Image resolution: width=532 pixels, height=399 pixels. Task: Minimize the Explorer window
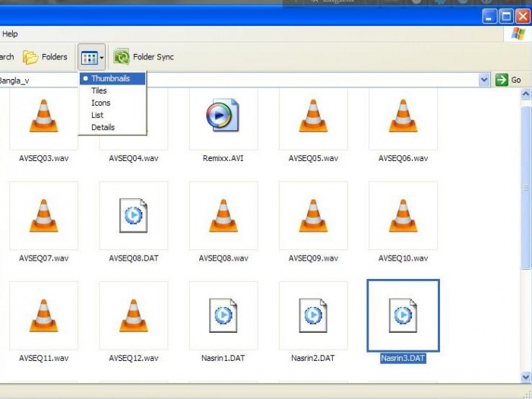489,16
